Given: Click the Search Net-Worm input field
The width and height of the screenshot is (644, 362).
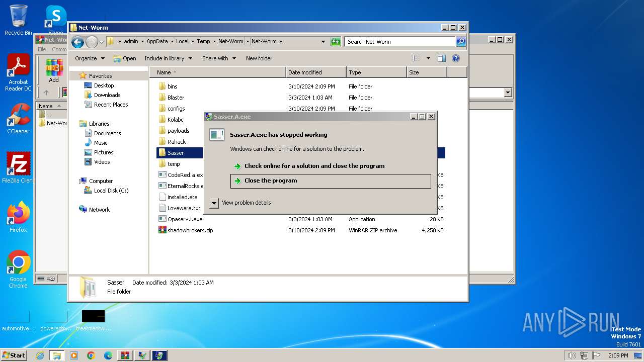Looking at the screenshot, I should click(x=400, y=42).
